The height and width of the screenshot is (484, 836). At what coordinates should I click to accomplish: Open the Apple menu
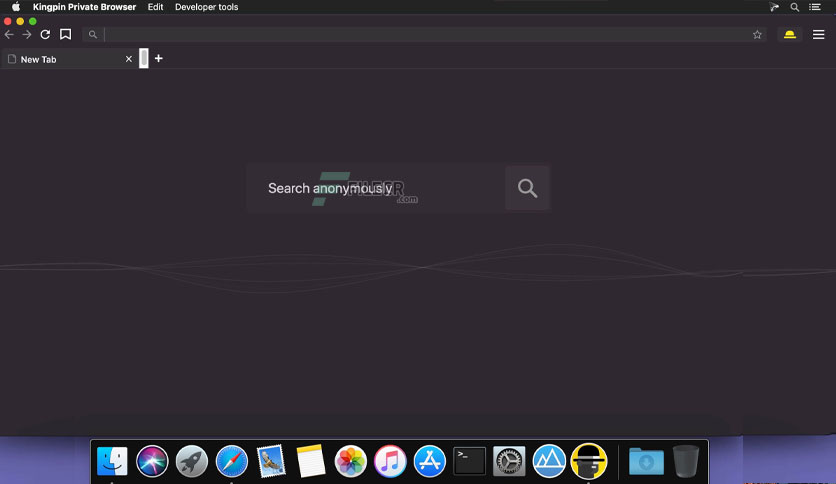pyautogui.click(x=16, y=7)
